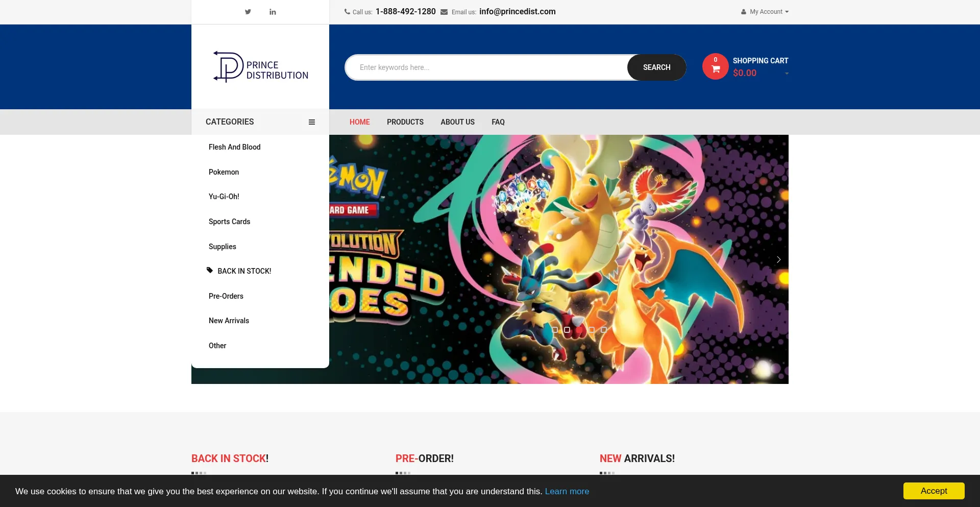
Task: Click Learn more in the cookie notice
Action: click(567, 491)
